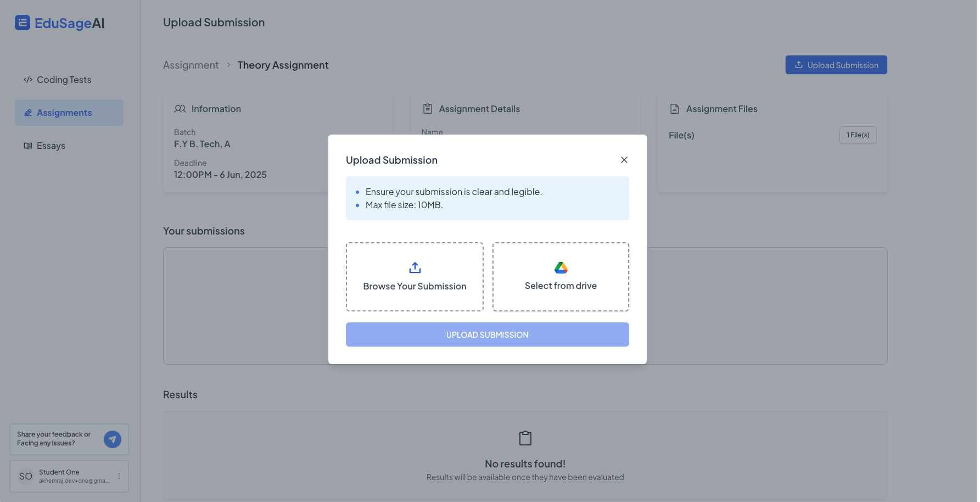Viewport: 980px width, 502px height.
Task: Click the Google Drive icon
Action: pyautogui.click(x=561, y=267)
